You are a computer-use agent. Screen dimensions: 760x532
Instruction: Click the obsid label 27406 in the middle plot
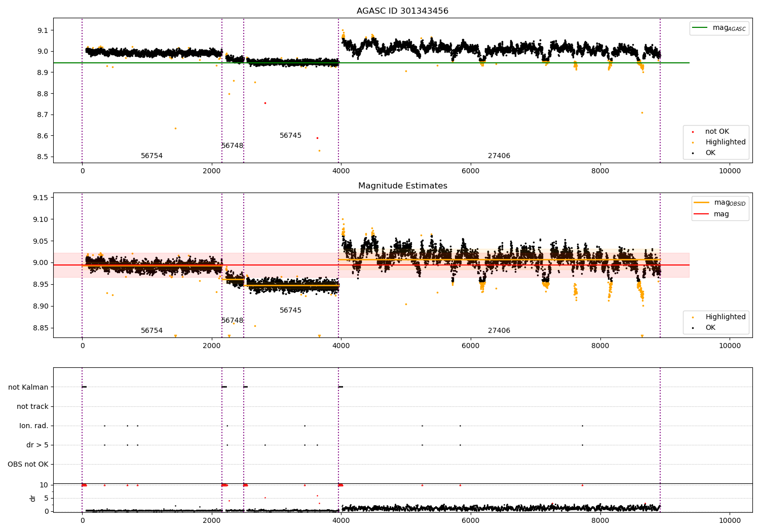tap(499, 331)
